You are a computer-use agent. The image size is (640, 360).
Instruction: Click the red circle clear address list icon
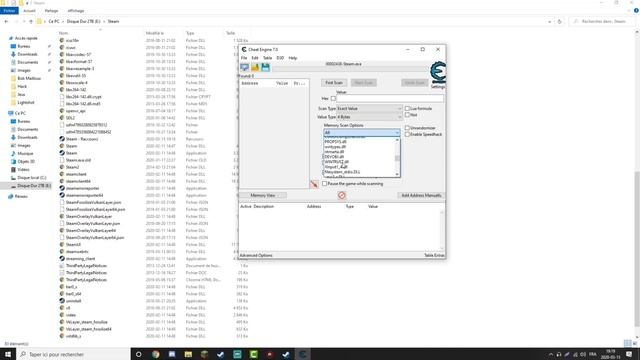[x=342, y=196]
